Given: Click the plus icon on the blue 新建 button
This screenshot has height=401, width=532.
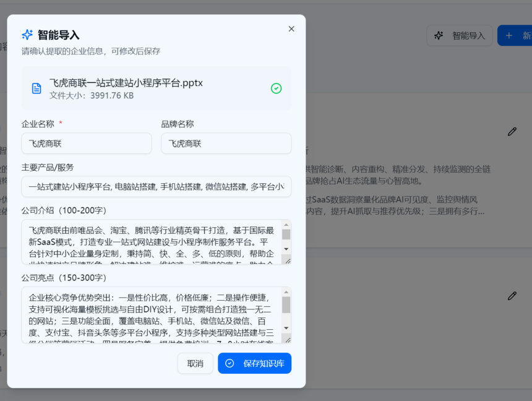Looking at the screenshot, I should click(508, 35).
